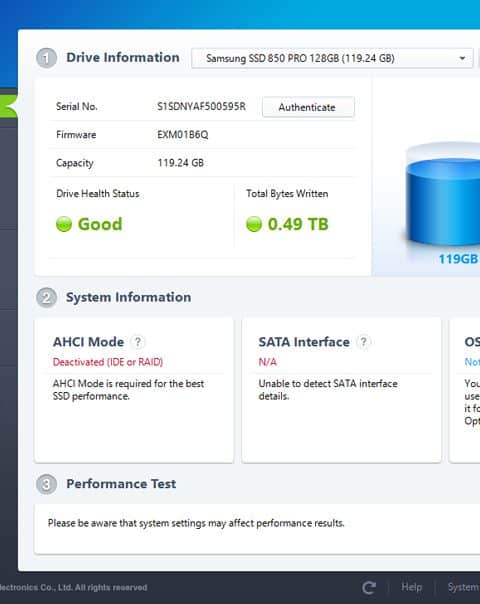
Task: Click the AHCI Mode card title
Action: point(88,342)
